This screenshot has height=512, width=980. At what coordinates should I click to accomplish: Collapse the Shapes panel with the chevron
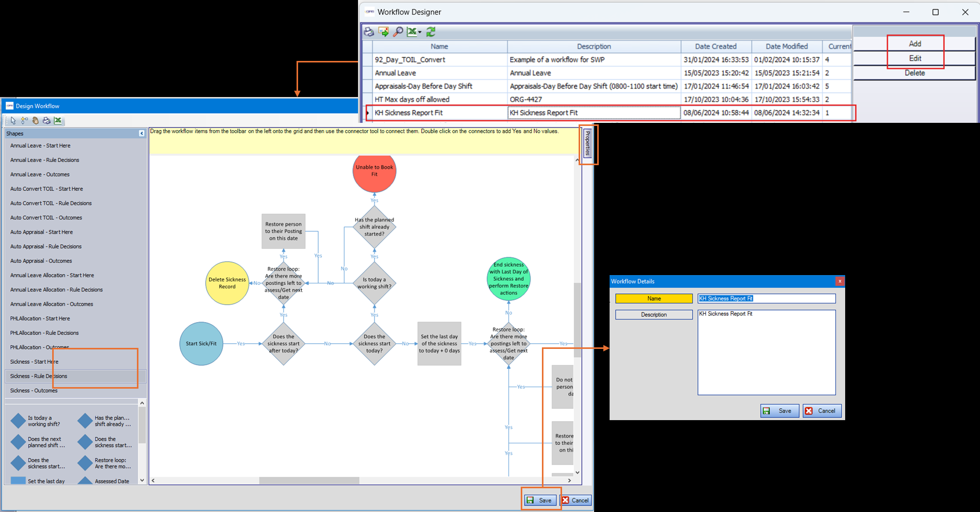coord(142,134)
